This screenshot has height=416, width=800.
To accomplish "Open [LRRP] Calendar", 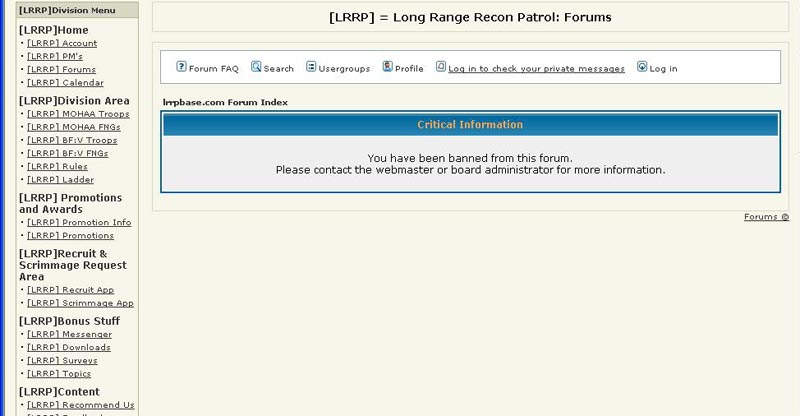I will (x=65, y=83).
